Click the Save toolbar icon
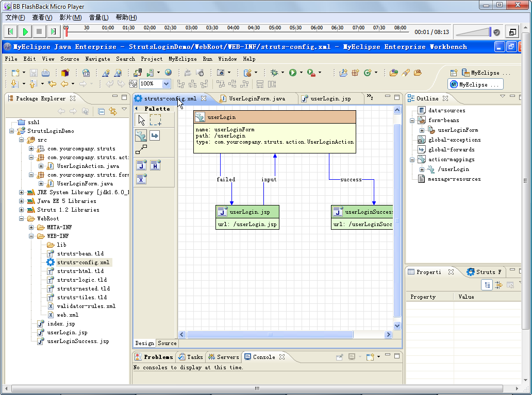This screenshot has height=395, width=532. click(x=34, y=73)
